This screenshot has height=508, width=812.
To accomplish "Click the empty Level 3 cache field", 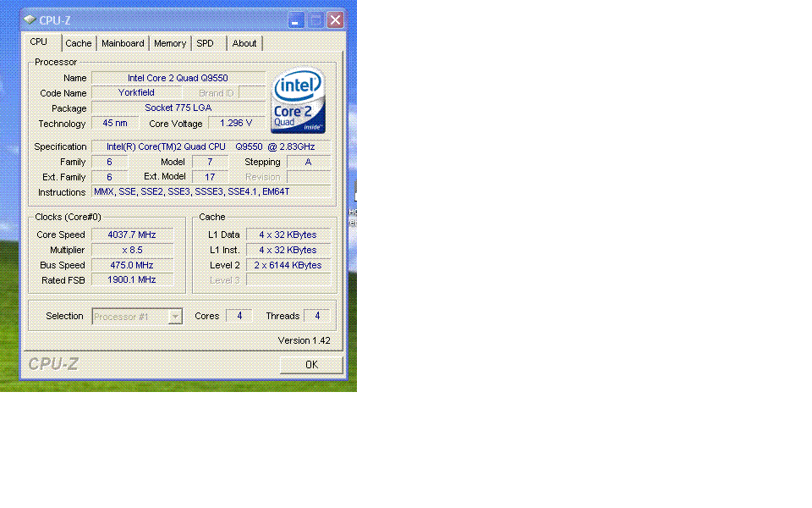I will [288, 280].
